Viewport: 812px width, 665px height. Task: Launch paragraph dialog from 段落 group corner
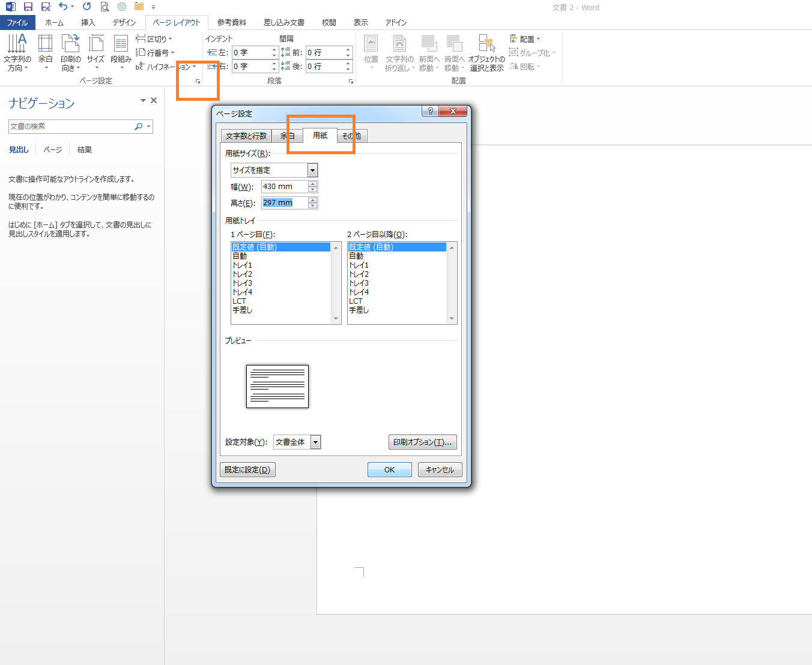351,81
